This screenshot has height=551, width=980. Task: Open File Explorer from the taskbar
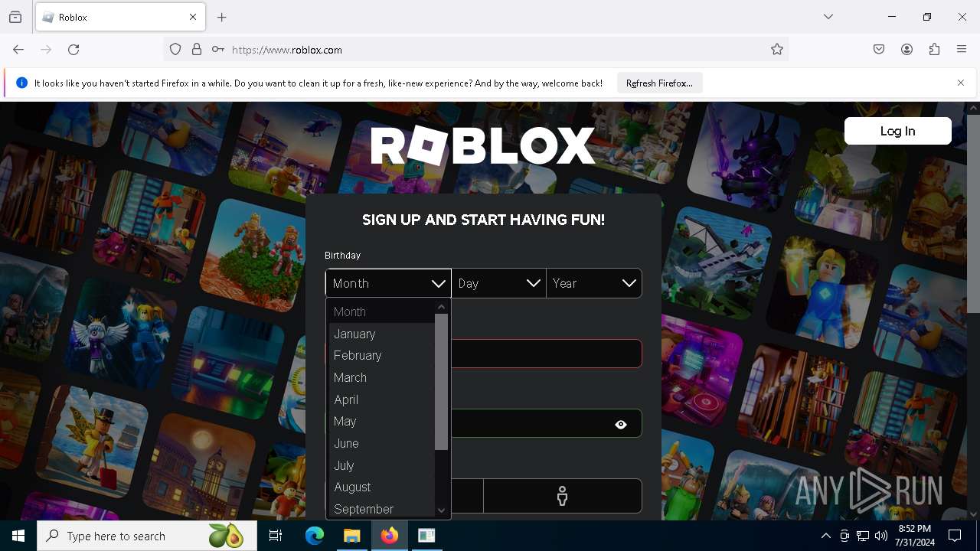coord(352,536)
